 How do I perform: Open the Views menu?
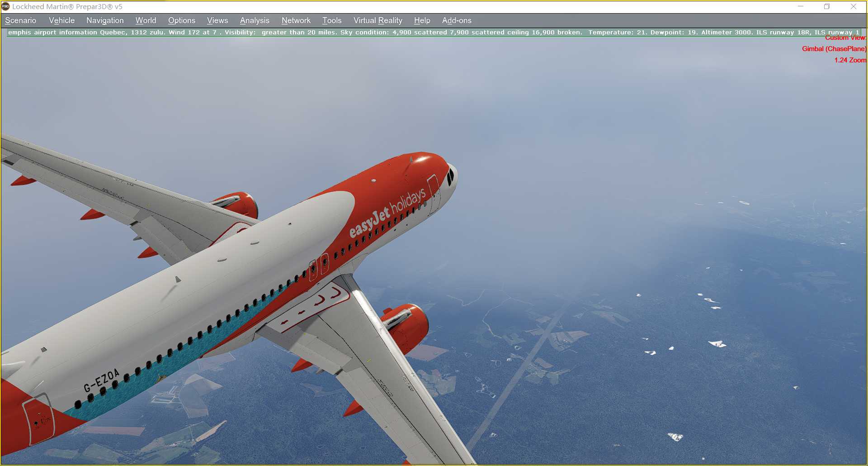click(217, 20)
